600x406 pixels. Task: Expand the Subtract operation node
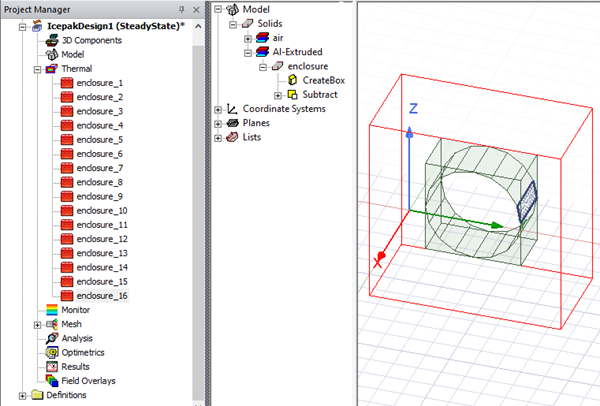tap(277, 95)
